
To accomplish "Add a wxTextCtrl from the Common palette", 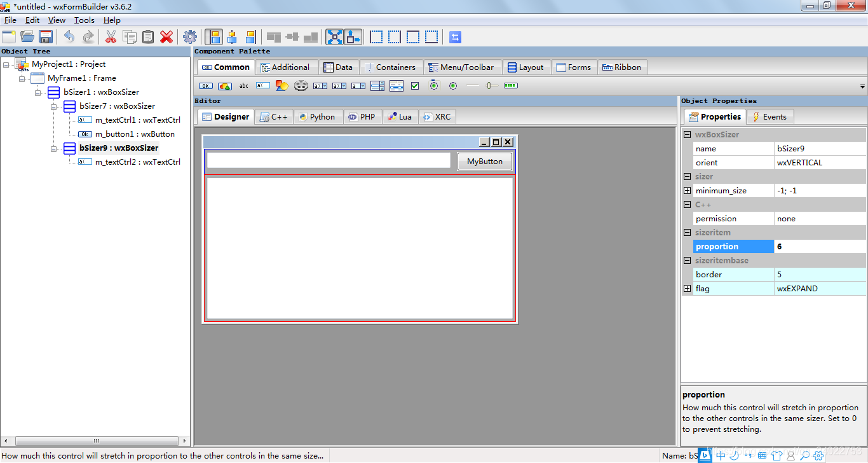I will [x=262, y=85].
